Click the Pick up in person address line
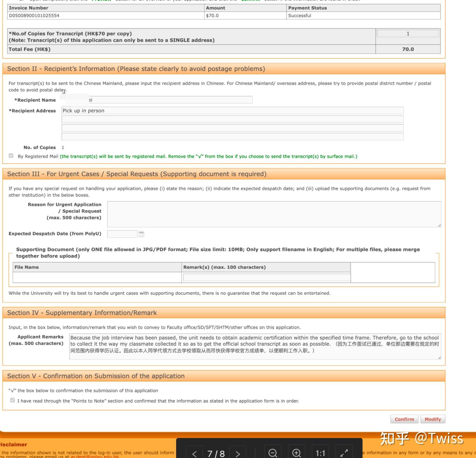 coord(233,111)
